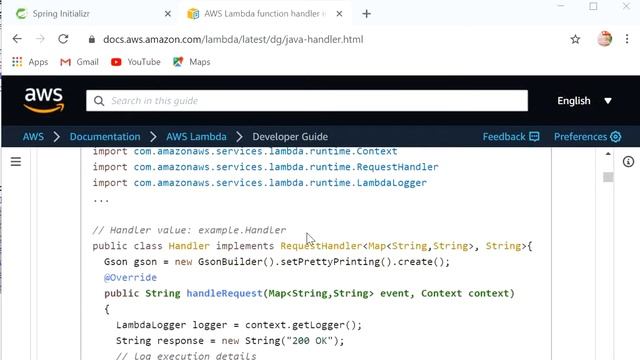This screenshot has height=360, width=640.
Task: Click the Handler value comment line
Action: coord(189,230)
